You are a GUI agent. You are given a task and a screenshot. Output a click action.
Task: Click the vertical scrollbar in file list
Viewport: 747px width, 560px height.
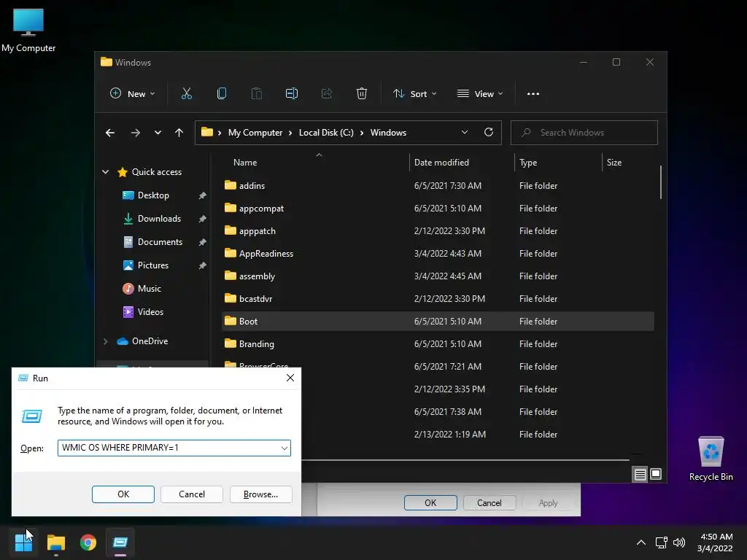[x=661, y=182]
